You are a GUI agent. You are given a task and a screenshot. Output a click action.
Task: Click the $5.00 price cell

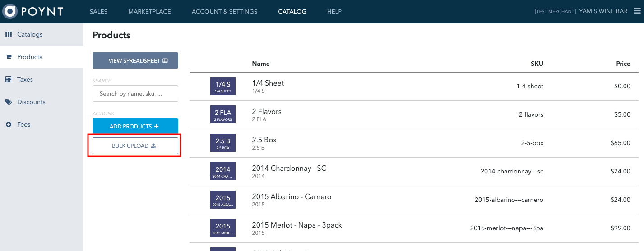point(622,114)
